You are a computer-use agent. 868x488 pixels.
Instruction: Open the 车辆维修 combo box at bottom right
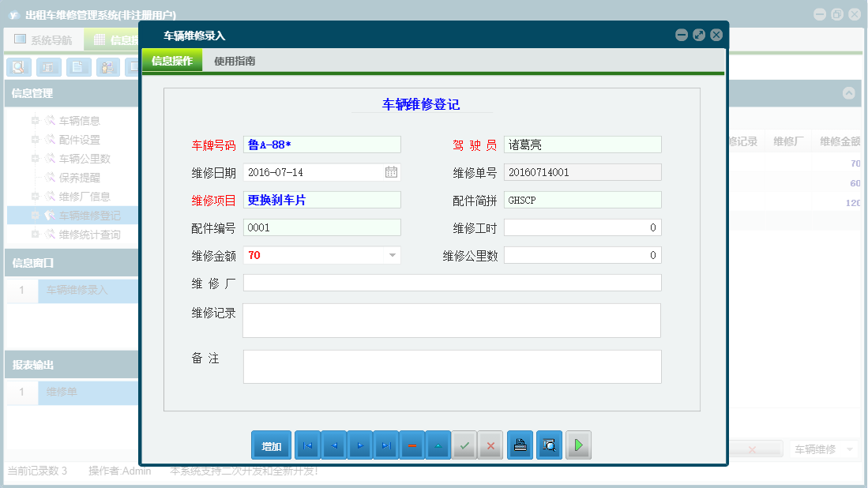(823, 448)
